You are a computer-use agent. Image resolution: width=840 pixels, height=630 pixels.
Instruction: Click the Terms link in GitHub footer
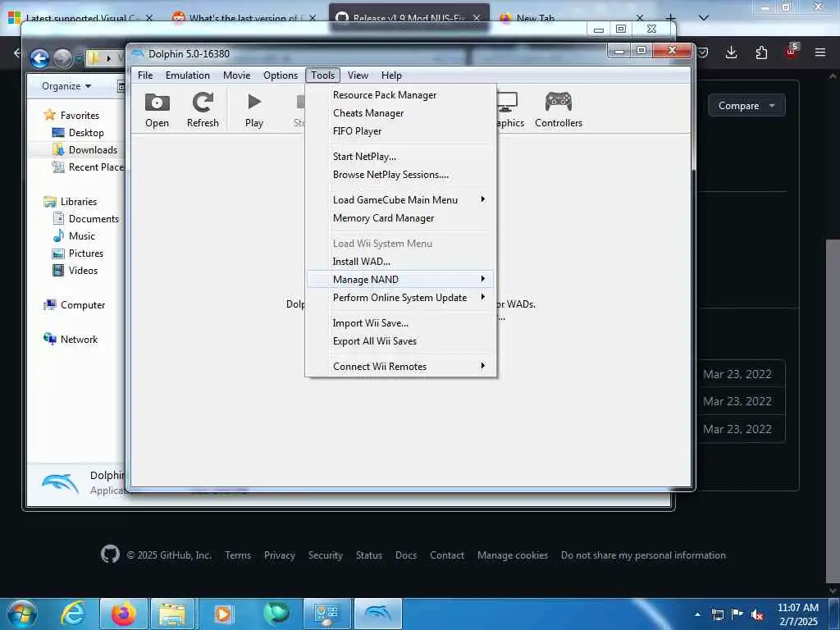pos(238,555)
